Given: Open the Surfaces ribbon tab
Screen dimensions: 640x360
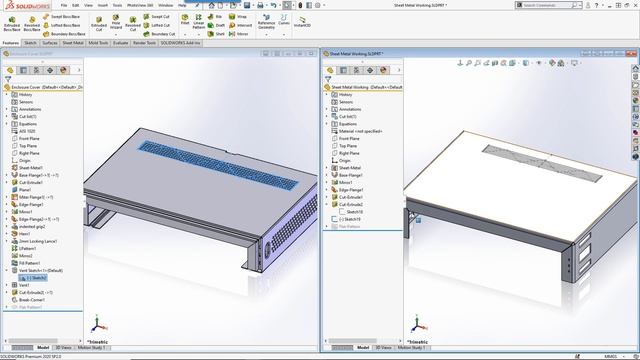Looking at the screenshot, I should [50, 43].
